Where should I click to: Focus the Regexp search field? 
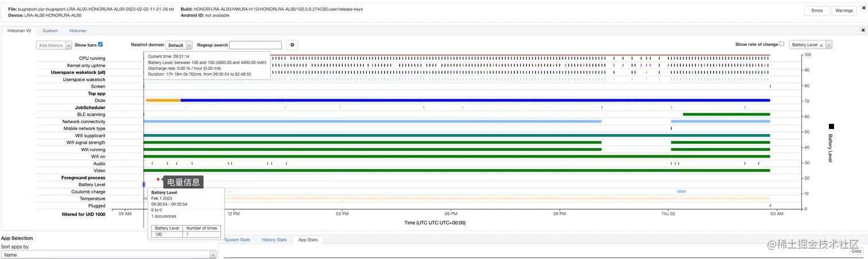(255, 45)
